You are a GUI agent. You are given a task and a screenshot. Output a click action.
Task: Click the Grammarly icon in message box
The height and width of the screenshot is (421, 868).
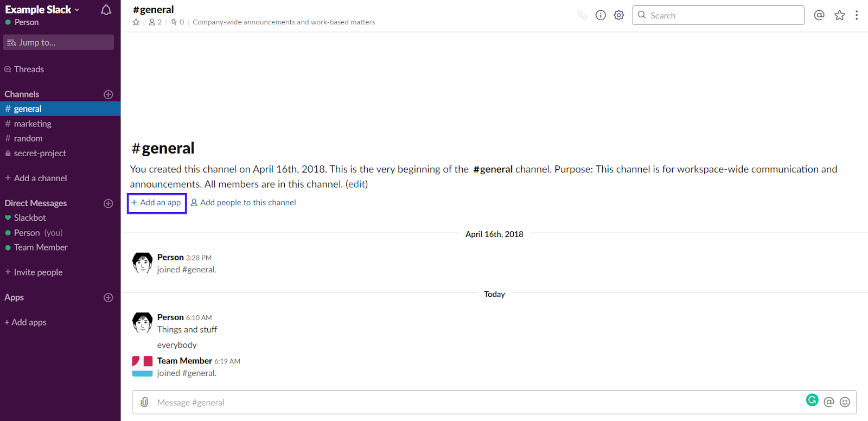tap(812, 400)
